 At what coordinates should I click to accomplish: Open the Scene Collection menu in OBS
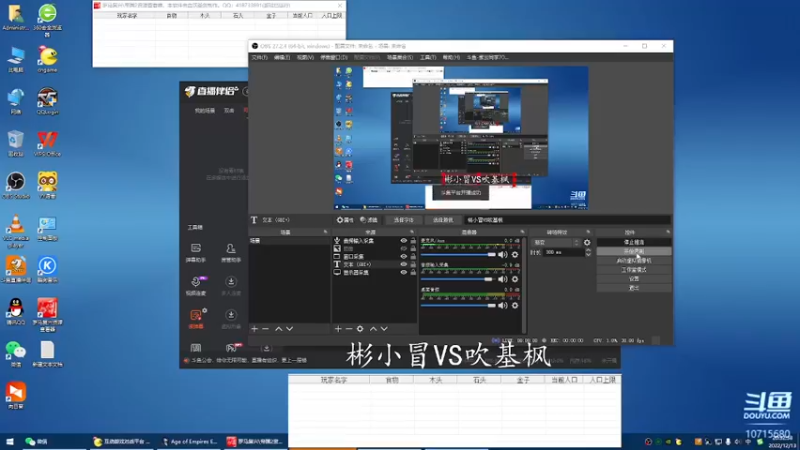[x=399, y=58]
